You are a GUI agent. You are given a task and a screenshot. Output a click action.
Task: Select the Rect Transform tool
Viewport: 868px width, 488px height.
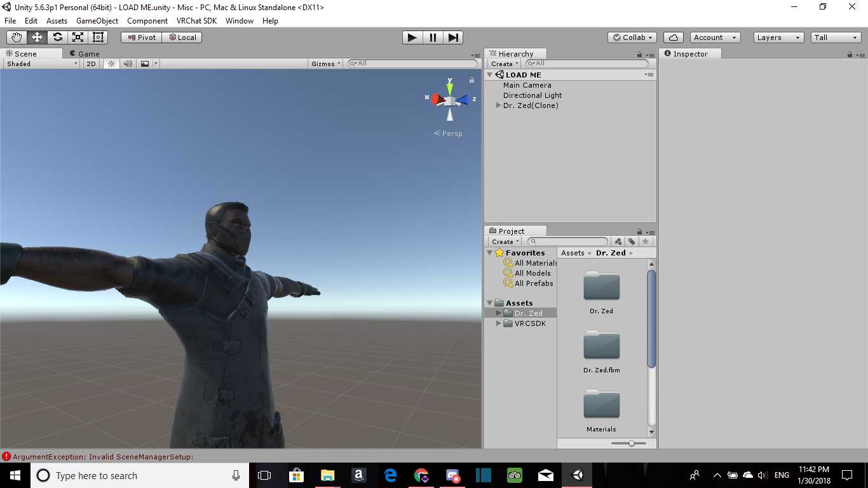98,37
